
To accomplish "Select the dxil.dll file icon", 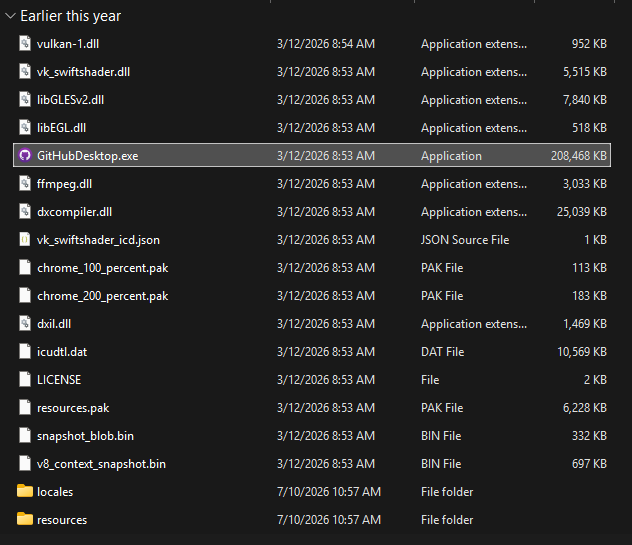I will click(25, 324).
